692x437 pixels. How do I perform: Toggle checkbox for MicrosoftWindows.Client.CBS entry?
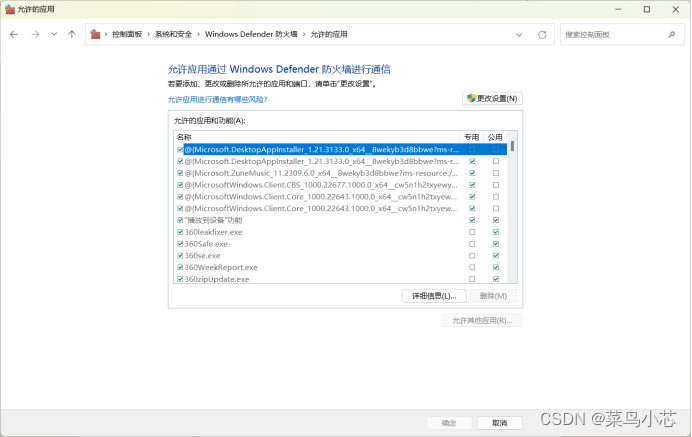[x=180, y=185]
